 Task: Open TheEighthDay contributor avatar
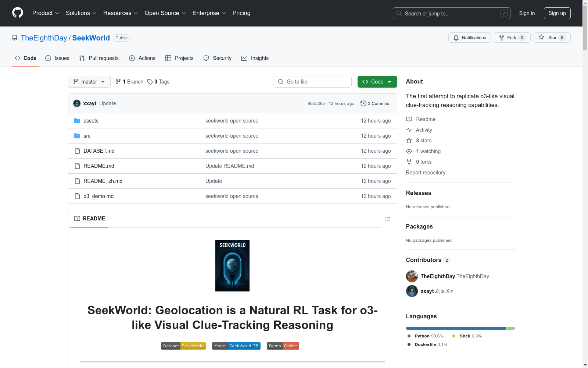click(x=412, y=276)
